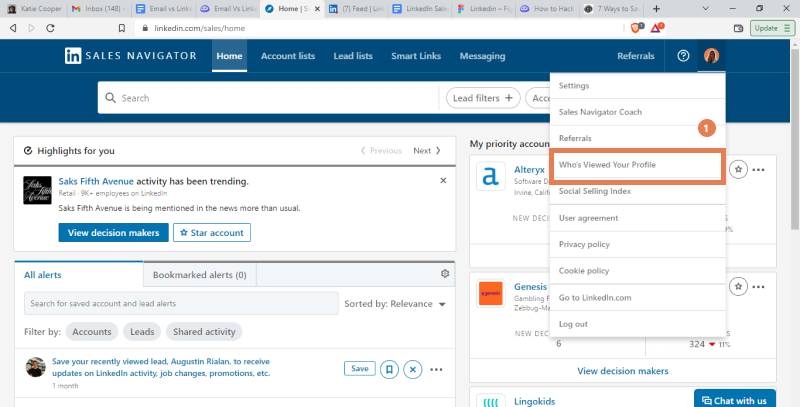The height and width of the screenshot is (407, 800).
Task: Open the Home nav tab
Action: click(229, 56)
